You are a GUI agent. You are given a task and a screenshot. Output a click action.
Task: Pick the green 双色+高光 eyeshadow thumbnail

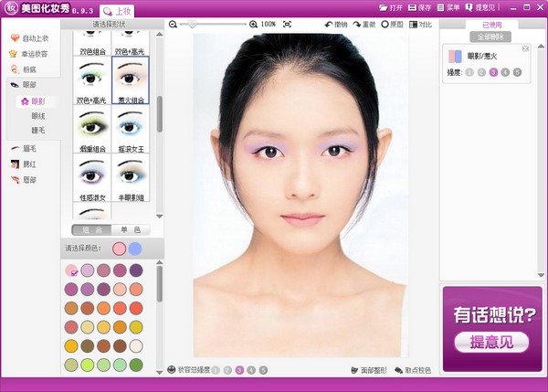[x=92, y=80]
